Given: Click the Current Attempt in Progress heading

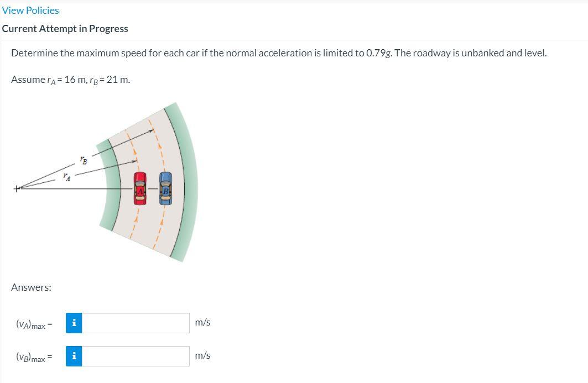Looking at the screenshot, I should click(65, 29).
